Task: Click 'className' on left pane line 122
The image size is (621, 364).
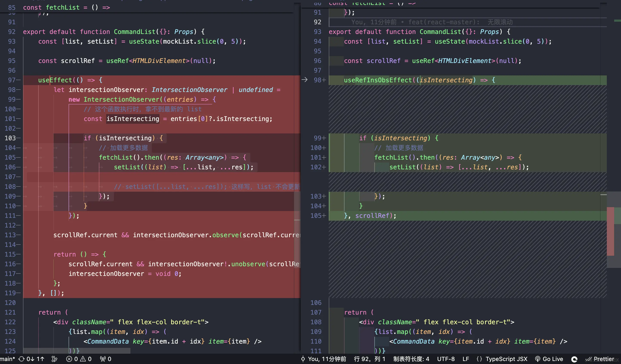Action: (89, 322)
